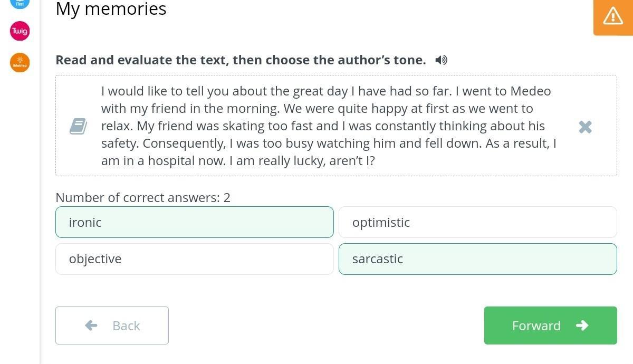Click the Forward arrow icon
This screenshot has height=364, width=633.
582,325
